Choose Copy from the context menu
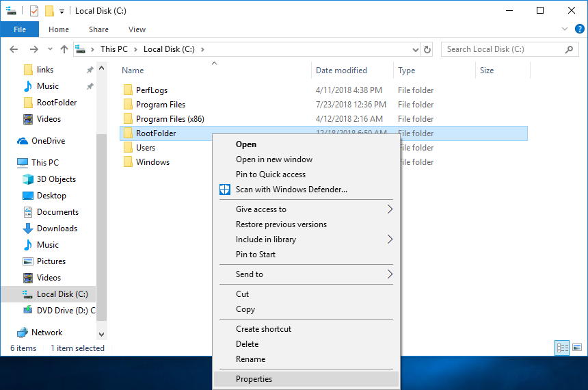 pyautogui.click(x=306, y=309)
